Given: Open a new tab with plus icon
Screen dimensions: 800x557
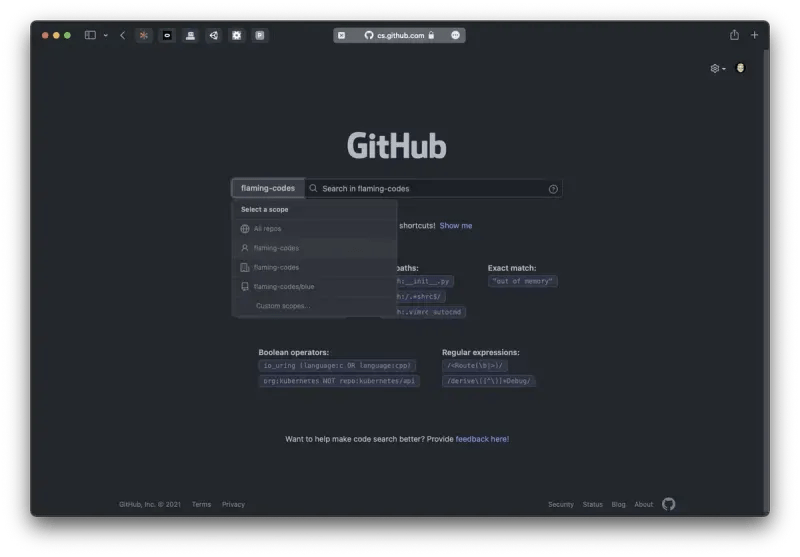Looking at the screenshot, I should [x=754, y=35].
